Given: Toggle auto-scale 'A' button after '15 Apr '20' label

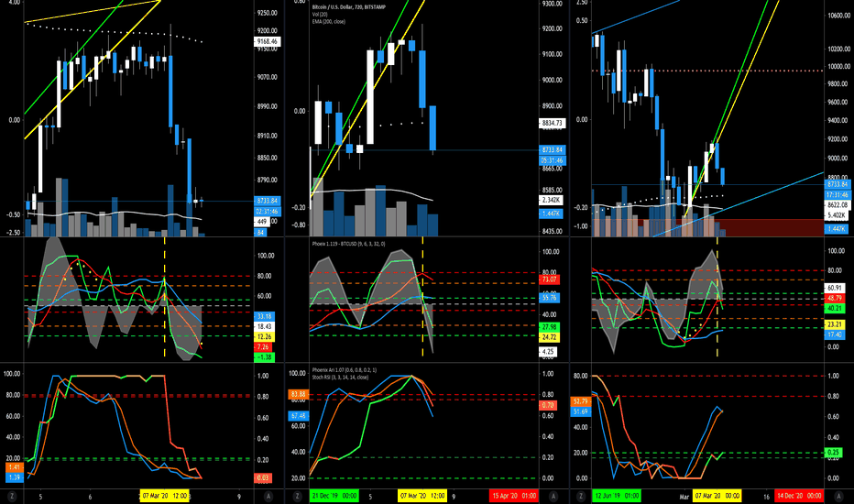Looking at the screenshot, I should (553, 497).
